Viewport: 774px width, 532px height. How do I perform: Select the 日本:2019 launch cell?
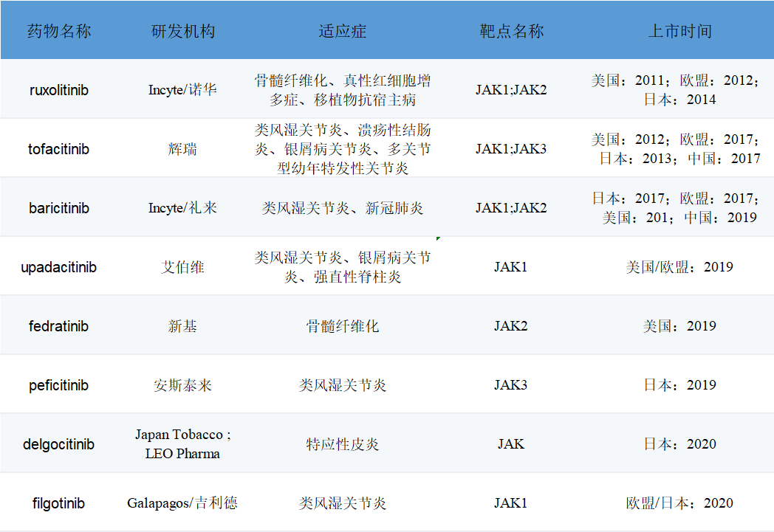(x=679, y=385)
